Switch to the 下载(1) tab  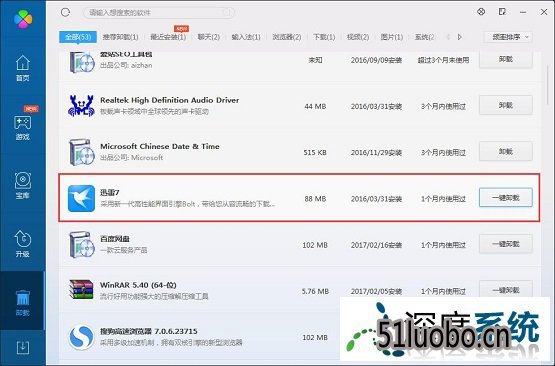click(324, 37)
